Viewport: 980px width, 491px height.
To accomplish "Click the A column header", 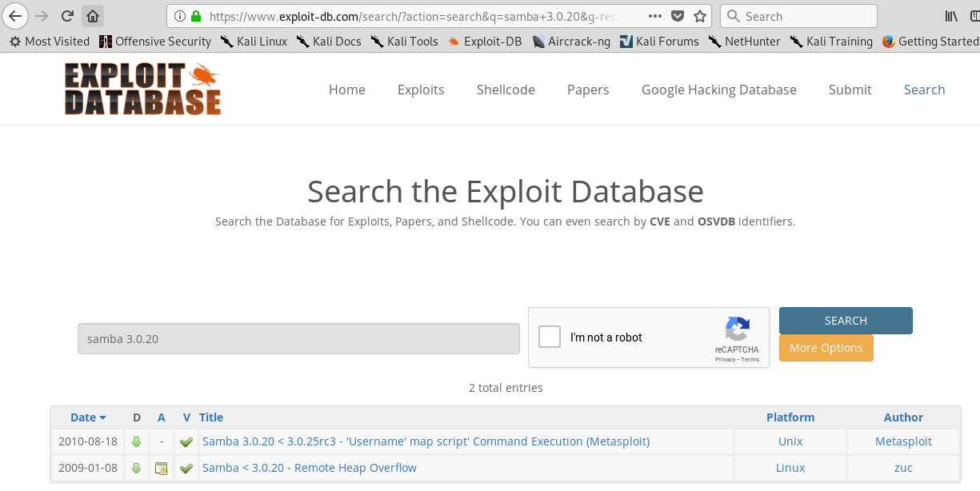I will [162, 417].
